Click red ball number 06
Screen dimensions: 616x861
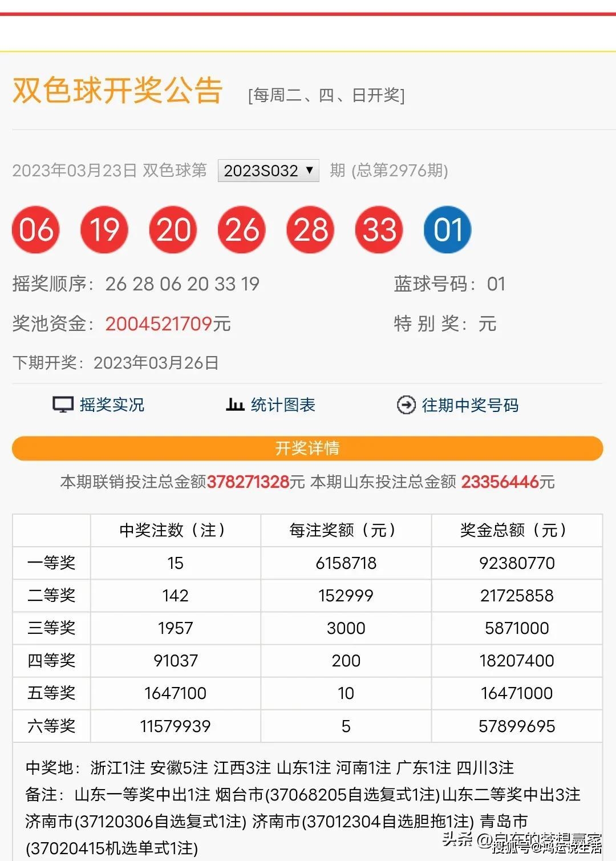coord(36,230)
